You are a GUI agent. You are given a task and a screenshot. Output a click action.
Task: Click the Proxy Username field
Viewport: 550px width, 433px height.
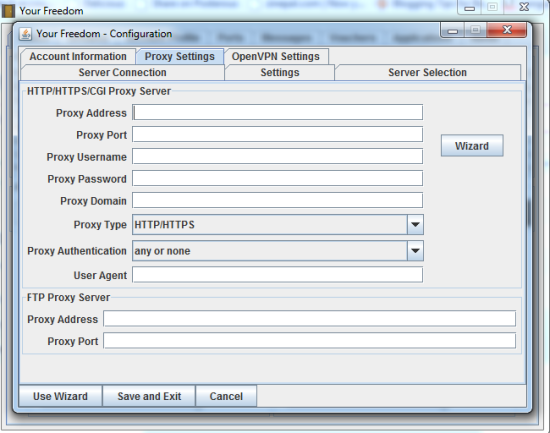277,156
